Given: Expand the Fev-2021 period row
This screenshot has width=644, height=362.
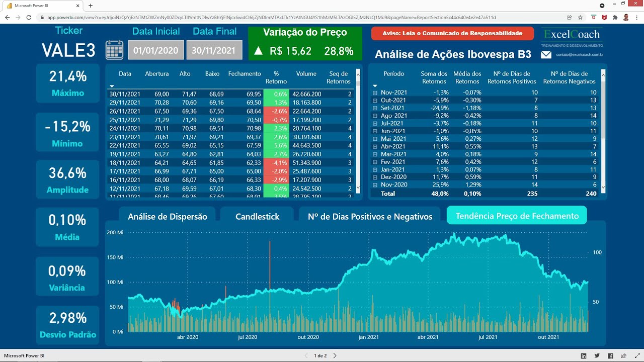Looking at the screenshot, I should pyautogui.click(x=375, y=162).
